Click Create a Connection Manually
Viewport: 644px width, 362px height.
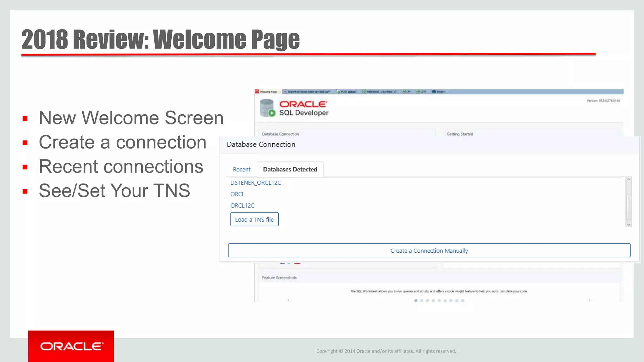click(x=429, y=250)
